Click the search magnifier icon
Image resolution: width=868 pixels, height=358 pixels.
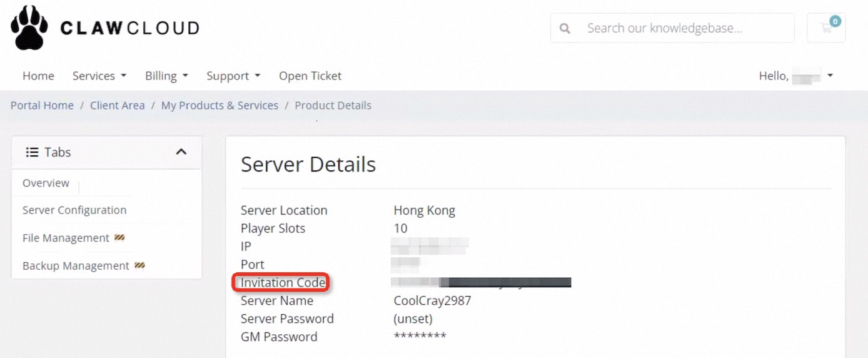click(x=565, y=28)
